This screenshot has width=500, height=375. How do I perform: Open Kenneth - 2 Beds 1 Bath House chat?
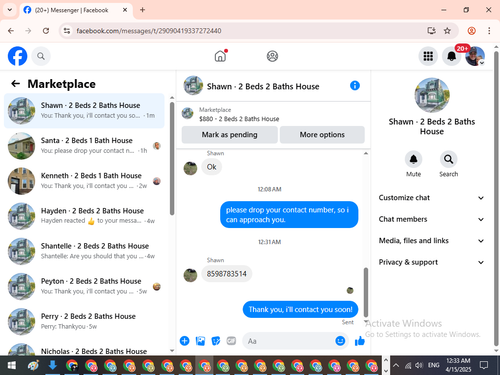84,181
